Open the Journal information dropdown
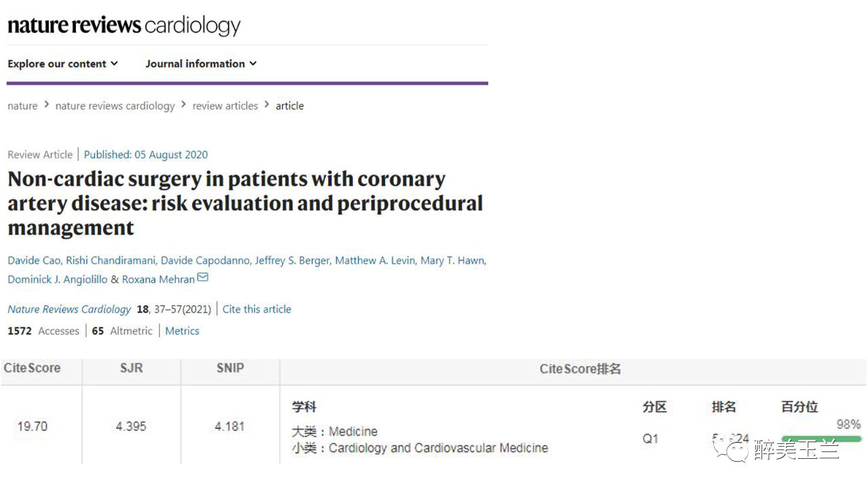The width and height of the screenshot is (868, 488). (201, 64)
